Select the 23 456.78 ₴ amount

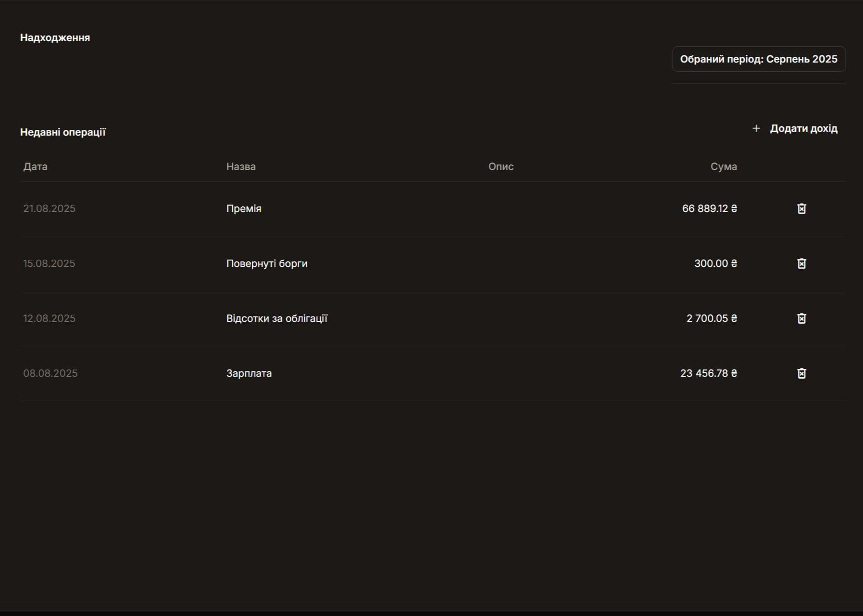click(708, 373)
